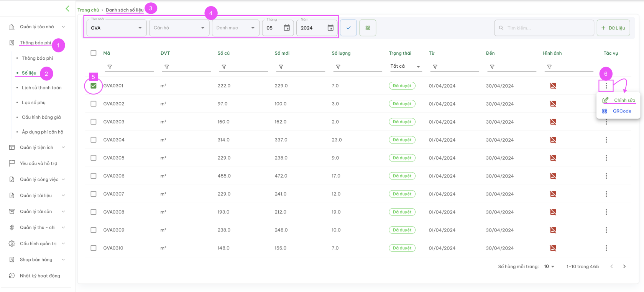Go to next page arrow

click(624, 266)
